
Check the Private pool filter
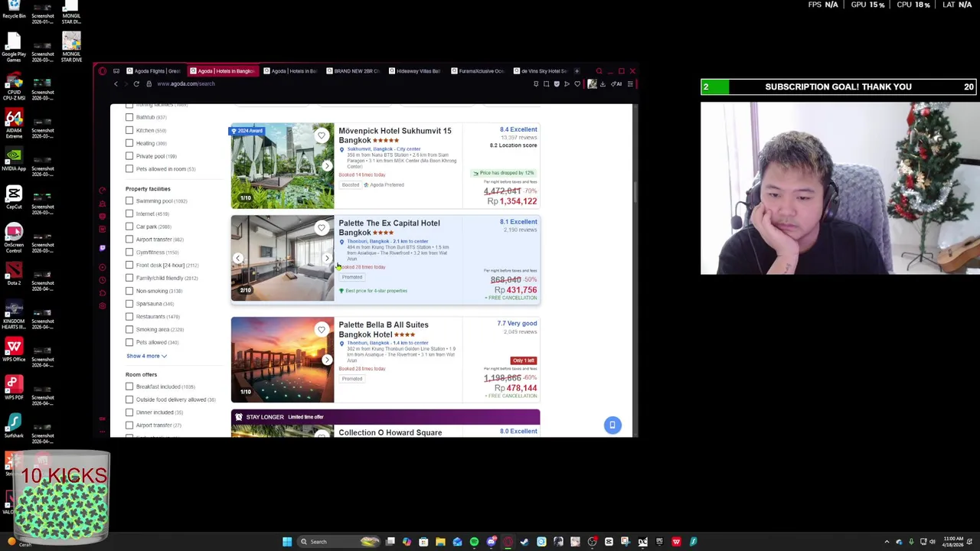point(129,156)
